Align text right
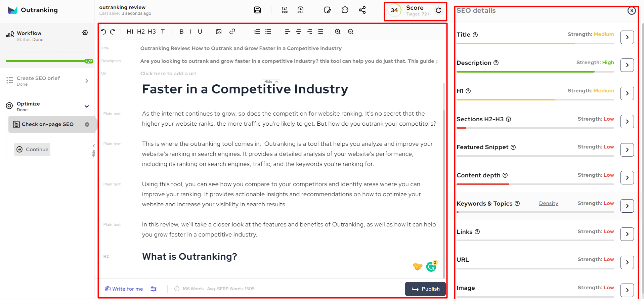The image size is (644, 299). pyautogui.click(x=310, y=32)
